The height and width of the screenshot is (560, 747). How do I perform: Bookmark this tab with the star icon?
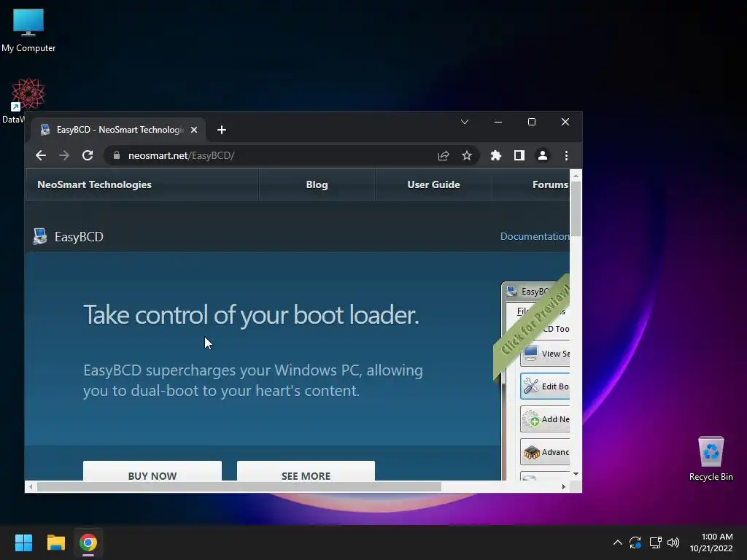[x=467, y=156]
